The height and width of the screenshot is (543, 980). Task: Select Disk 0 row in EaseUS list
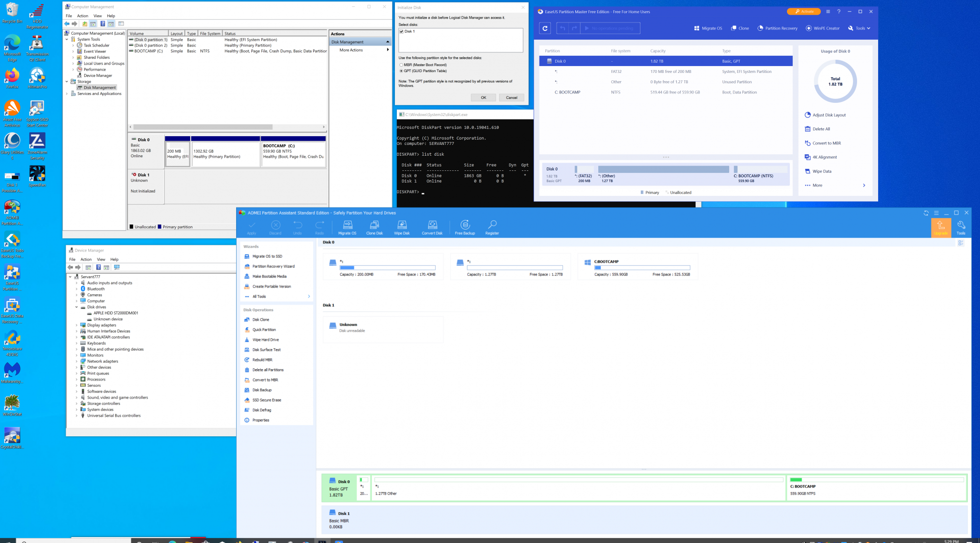pyautogui.click(x=666, y=61)
